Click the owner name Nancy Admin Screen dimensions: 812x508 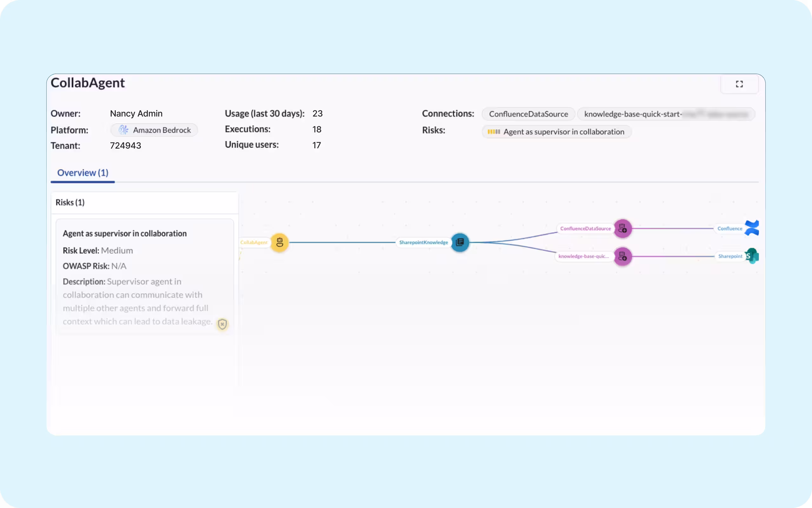136,114
